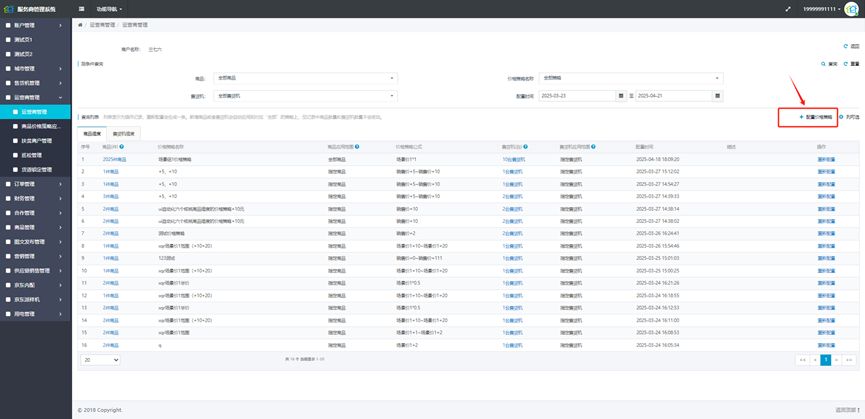This screenshot has width=865, height=419.
Task: Expand 供应链销售管理 in the sidebar
Action: tap(36, 271)
